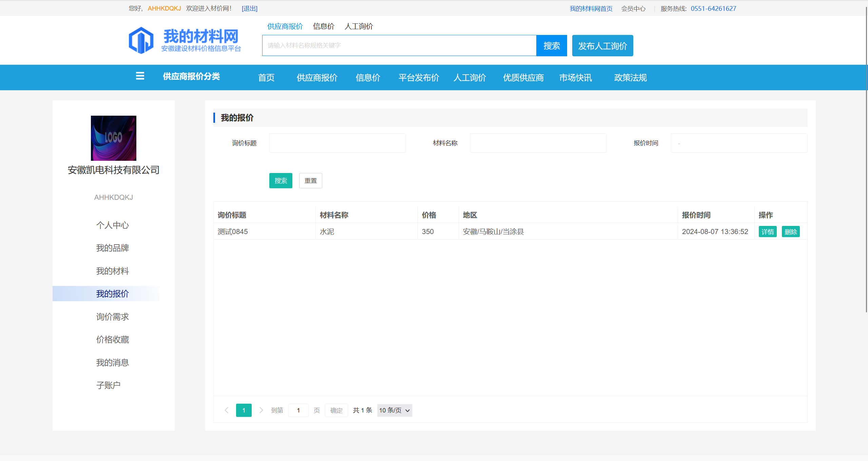868x461 pixels.
Task: Focus the 询价标题 filter input field
Action: pyautogui.click(x=337, y=143)
